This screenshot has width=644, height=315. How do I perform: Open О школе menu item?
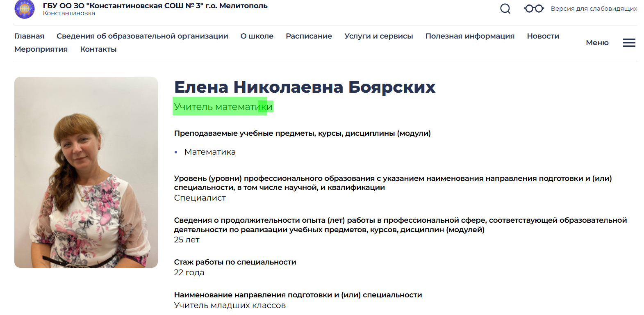pyautogui.click(x=257, y=36)
